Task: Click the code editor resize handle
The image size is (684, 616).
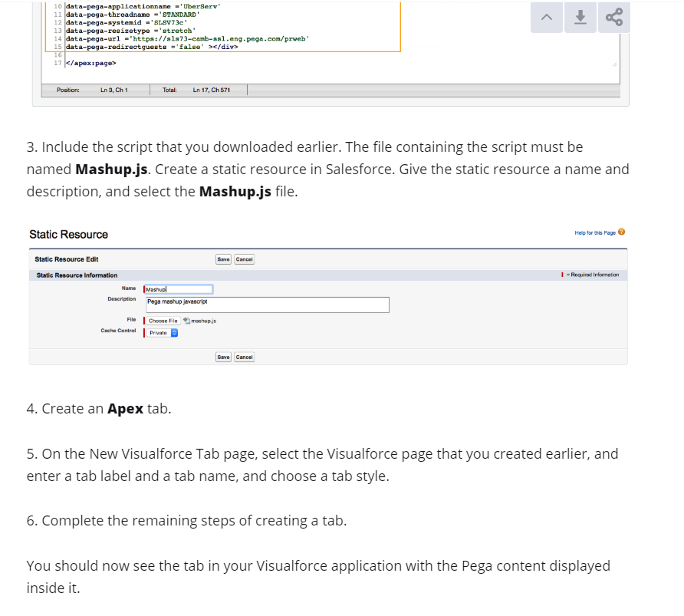Action: pyautogui.click(x=614, y=64)
